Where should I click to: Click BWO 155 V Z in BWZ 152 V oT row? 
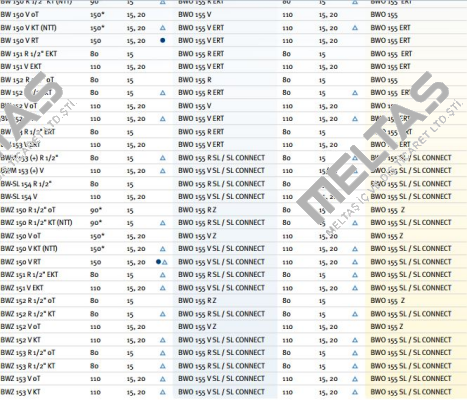coord(197,327)
